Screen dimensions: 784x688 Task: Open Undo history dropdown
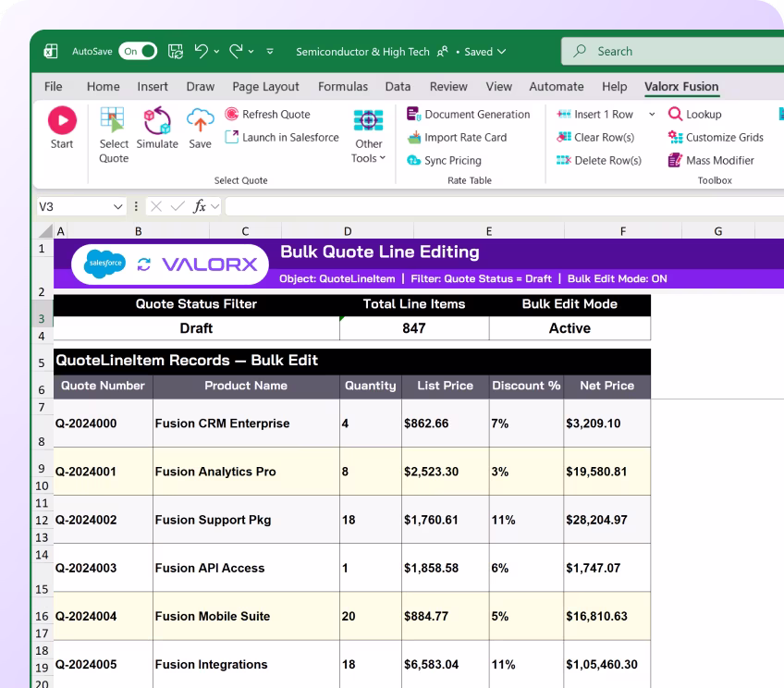(x=216, y=52)
